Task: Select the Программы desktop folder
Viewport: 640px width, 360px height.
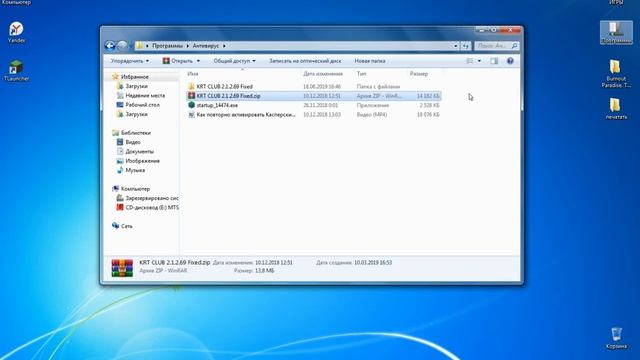Action: pos(616,33)
